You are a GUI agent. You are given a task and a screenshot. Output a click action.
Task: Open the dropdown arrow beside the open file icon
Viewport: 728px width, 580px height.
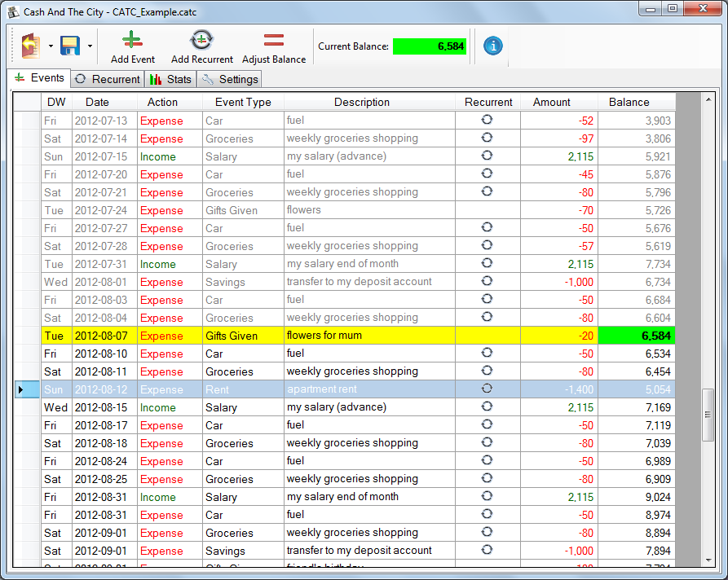point(51,46)
